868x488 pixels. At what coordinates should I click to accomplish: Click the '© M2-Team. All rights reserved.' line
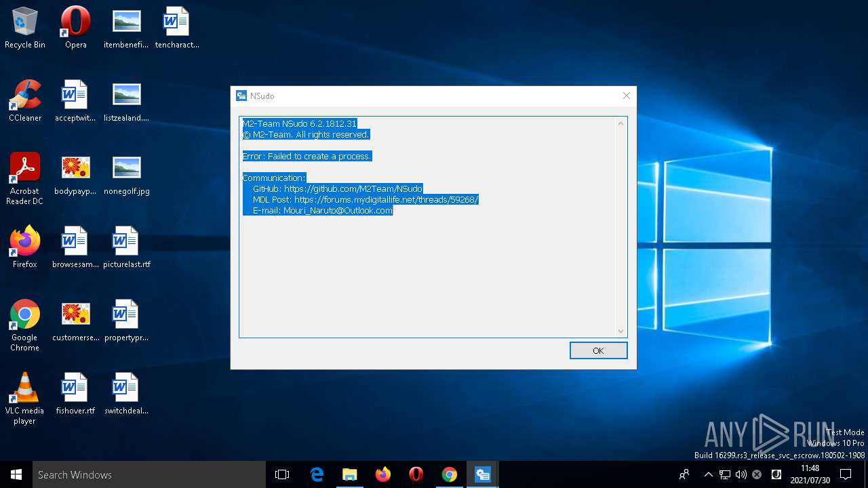(x=305, y=134)
